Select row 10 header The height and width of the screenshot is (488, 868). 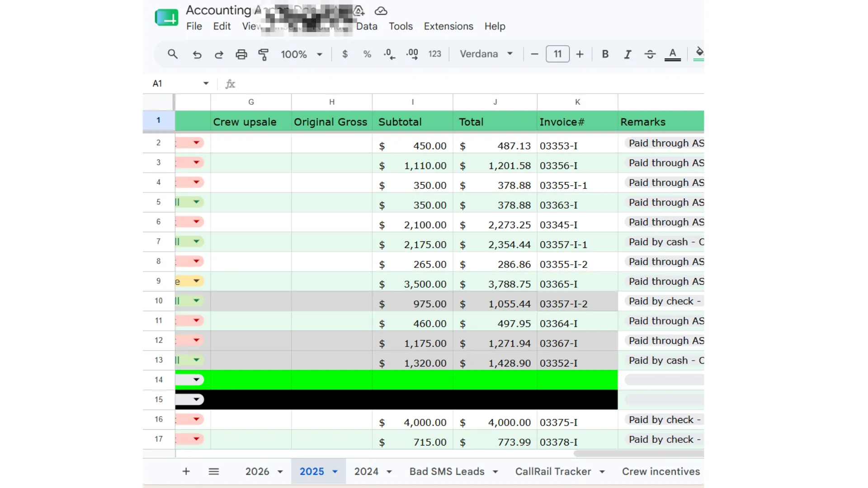tap(159, 301)
